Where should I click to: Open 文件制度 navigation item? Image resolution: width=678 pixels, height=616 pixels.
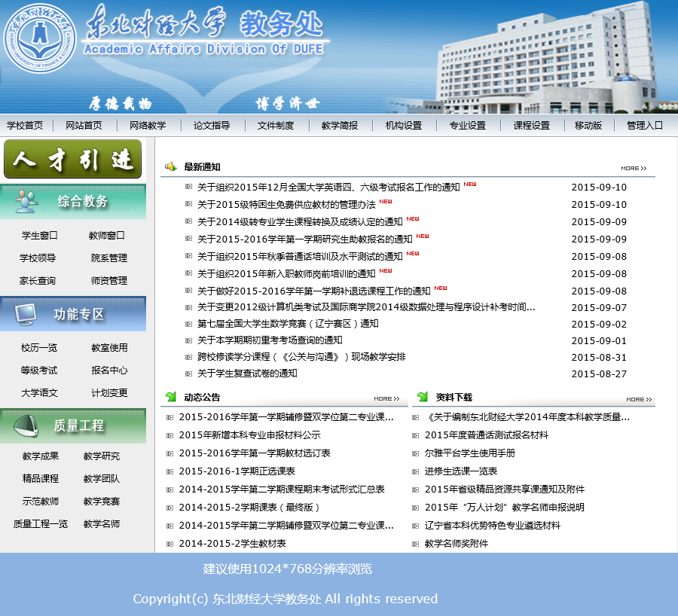pyautogui.click(x=276, y=125)
